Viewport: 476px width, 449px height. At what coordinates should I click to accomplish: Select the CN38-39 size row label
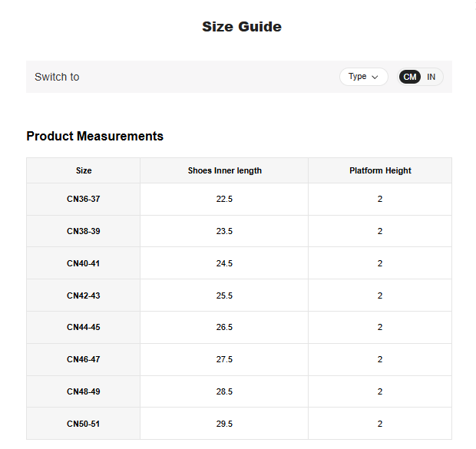click(x=84, y=231)
